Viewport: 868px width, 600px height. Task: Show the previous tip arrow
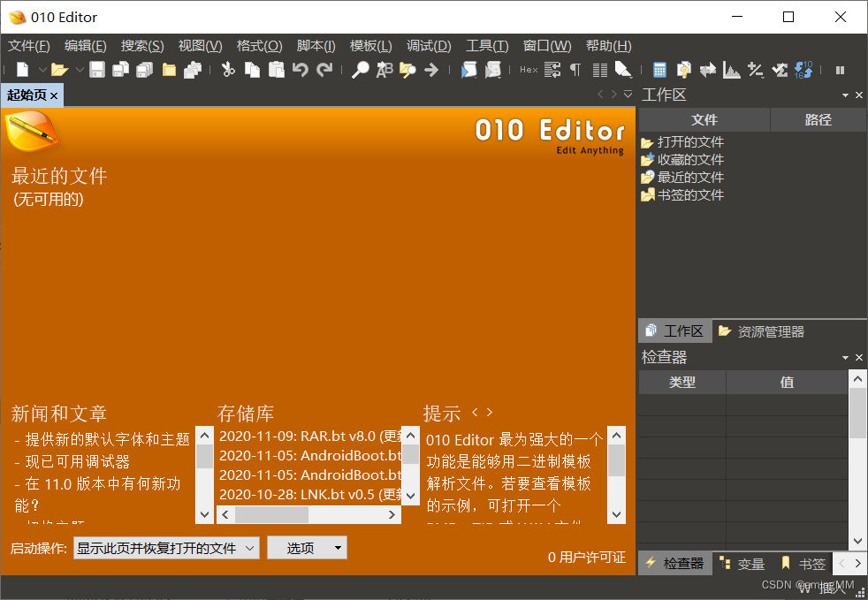click(x=475, y=413)
